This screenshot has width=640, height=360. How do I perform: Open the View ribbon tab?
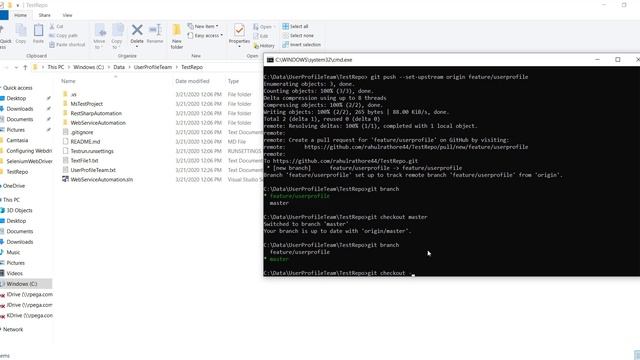click(67, 15)
